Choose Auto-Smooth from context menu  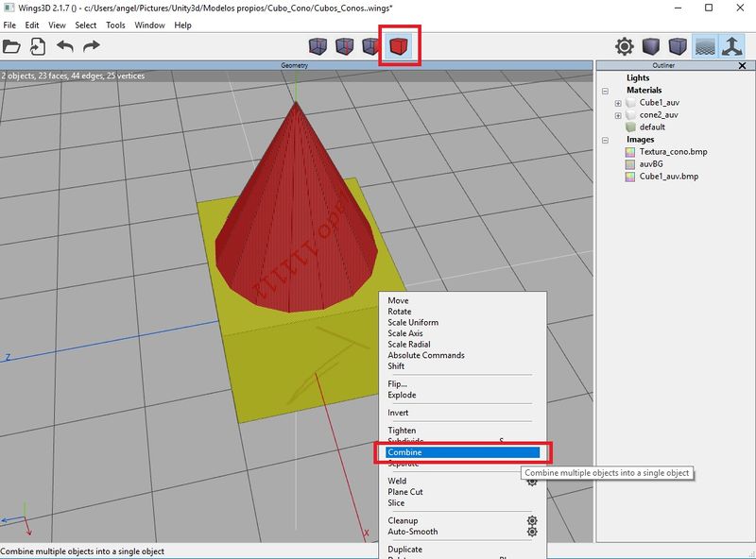tap(413, 532)
